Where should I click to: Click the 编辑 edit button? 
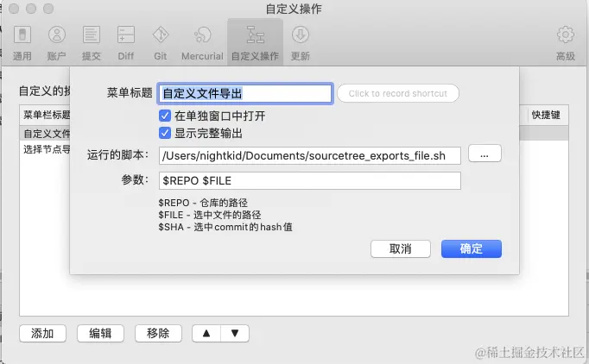[100, 333]
